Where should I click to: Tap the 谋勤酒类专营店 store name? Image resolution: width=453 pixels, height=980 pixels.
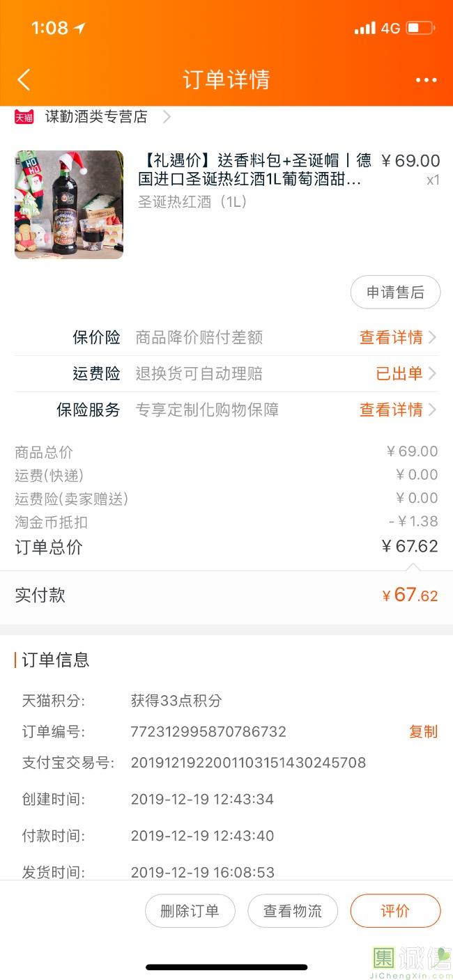(x=96, y=117)
